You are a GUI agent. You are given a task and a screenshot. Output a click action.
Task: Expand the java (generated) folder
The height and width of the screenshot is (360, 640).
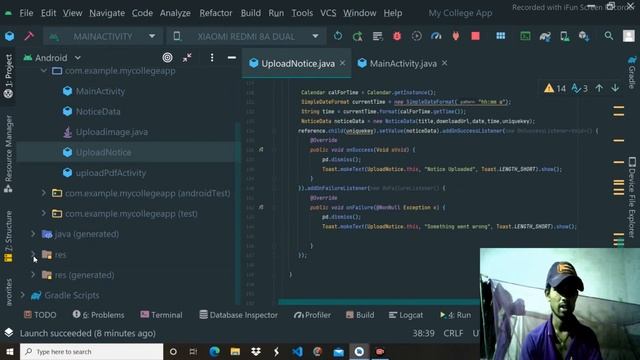[33, 233]
